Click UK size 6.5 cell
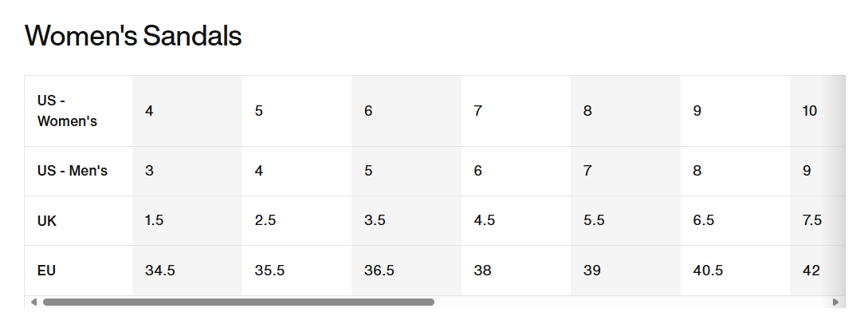 click(x=735, y=220)
